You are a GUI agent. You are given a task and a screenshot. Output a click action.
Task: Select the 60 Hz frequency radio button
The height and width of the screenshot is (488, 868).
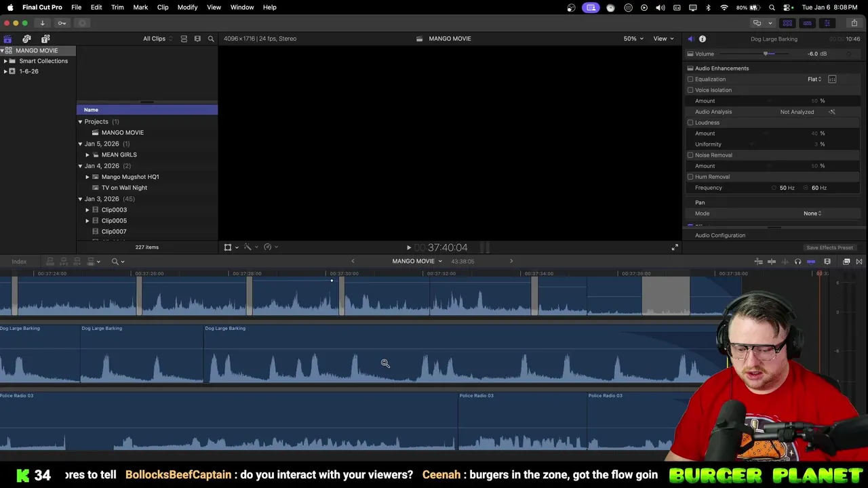click(x=806, y=188)
